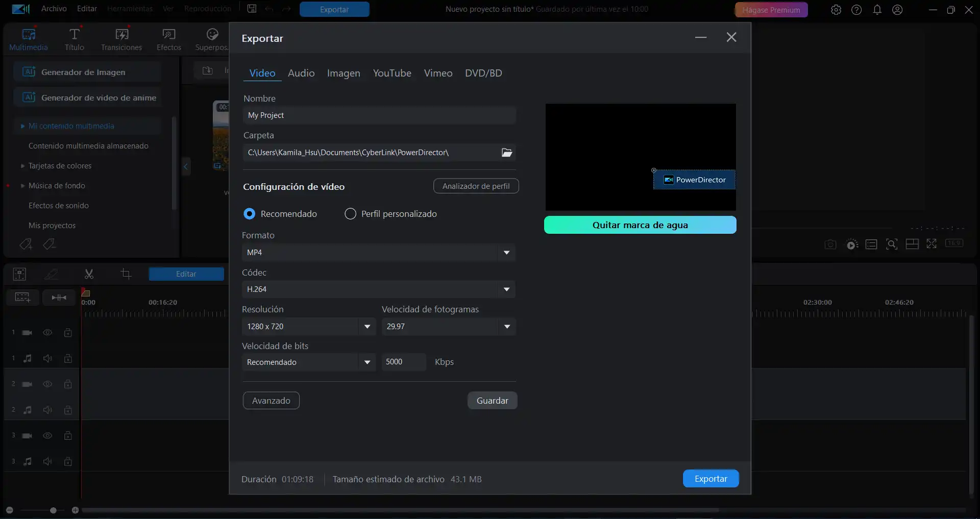Toggle visibility of video track 1
Viewport: 980px width, 519px height.
47,333
